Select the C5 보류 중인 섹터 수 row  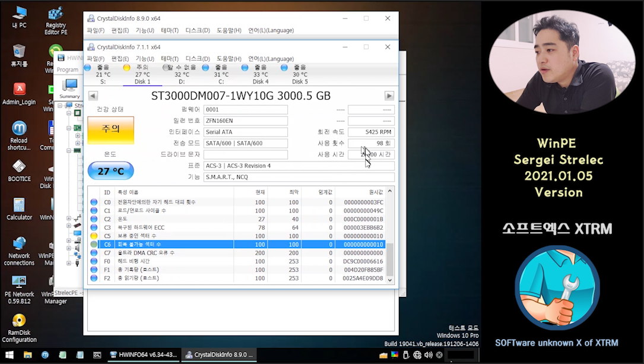click(x=237, y=236)
